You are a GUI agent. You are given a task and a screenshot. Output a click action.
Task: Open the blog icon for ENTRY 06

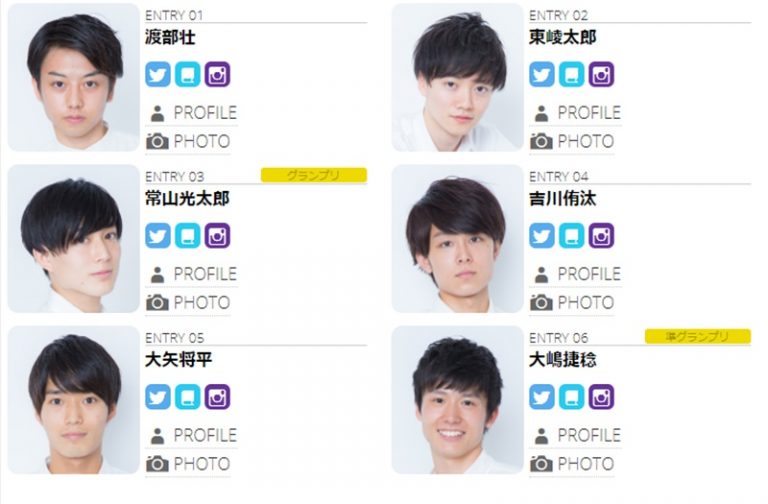tap(572, 397)
